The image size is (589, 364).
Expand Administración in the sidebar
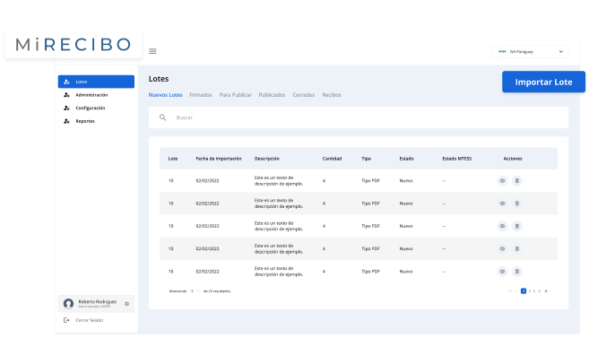point(91,95)
